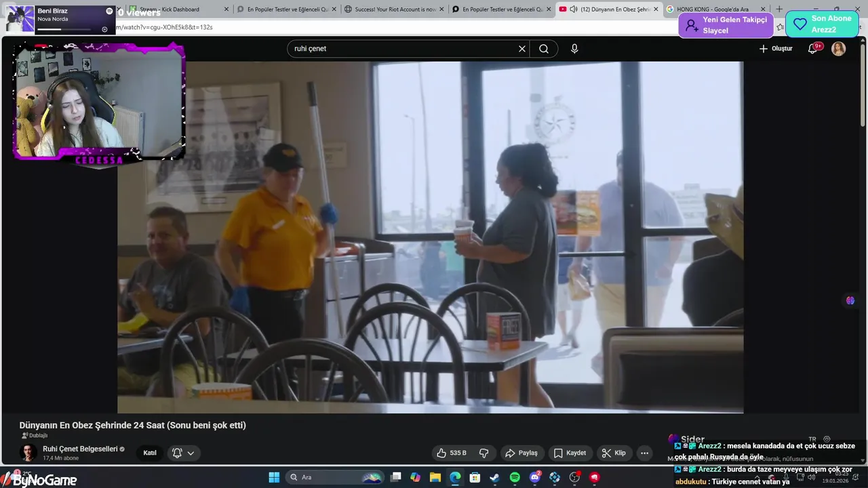
Task: Click the Ruhi Çenet channel avatar
Action: [28, 453]
